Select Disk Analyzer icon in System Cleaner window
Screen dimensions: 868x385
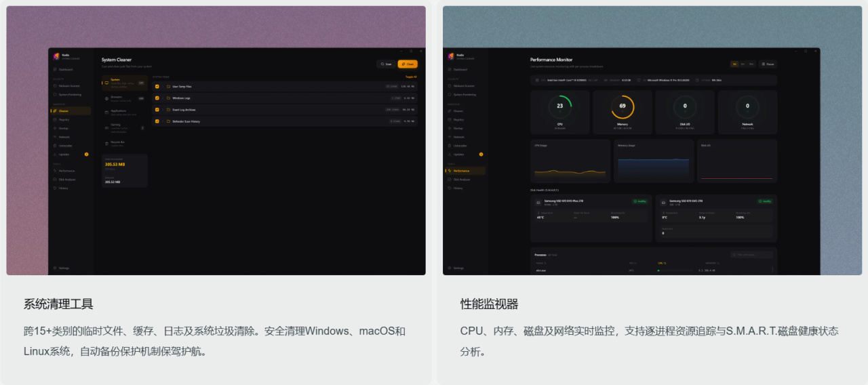pos(55,180)
